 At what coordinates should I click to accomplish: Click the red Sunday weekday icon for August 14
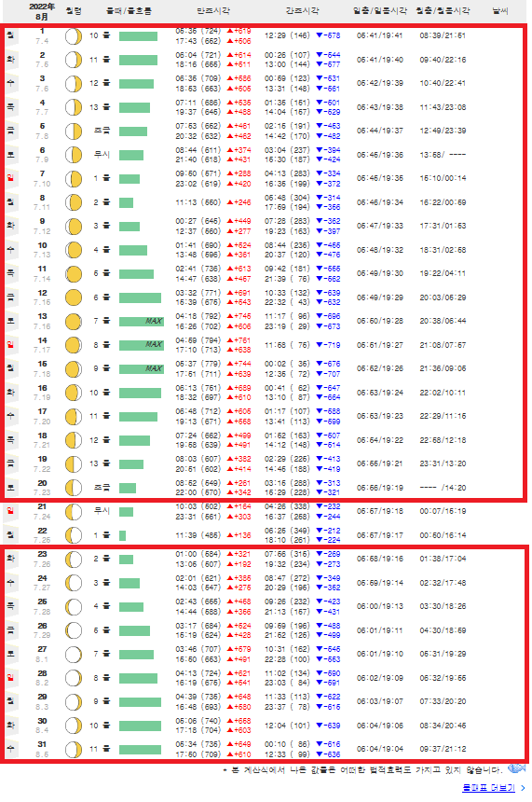point(11,345)
